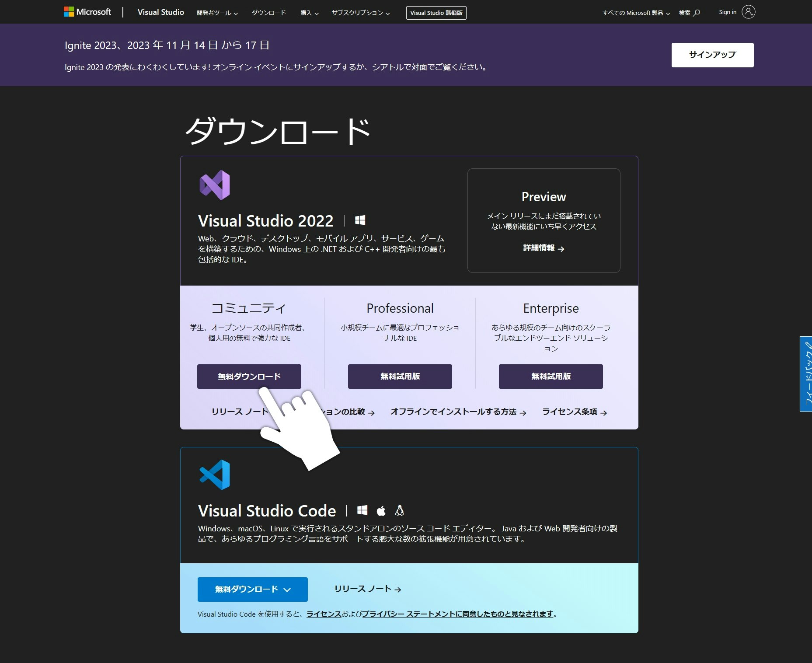
Task: Click the Microsoft logo in the header
Action: 87,12
